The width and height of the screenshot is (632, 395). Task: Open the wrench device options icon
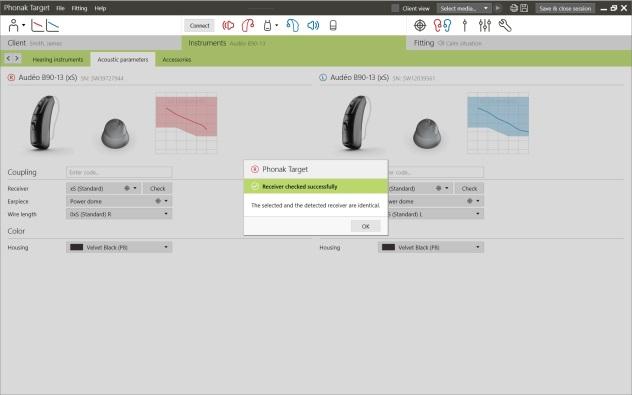click(505, 25)
